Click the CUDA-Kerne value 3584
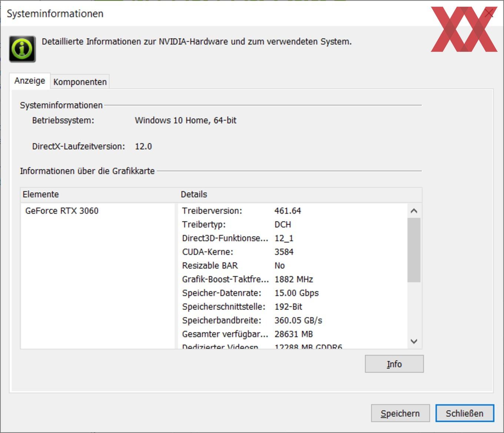Viewport: 504px width, 433px height. (284, 252)
